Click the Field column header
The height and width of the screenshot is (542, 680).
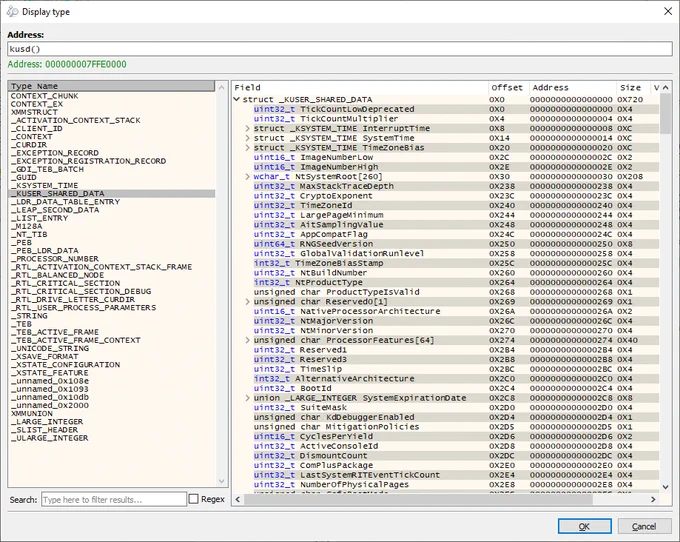(360, 88)
